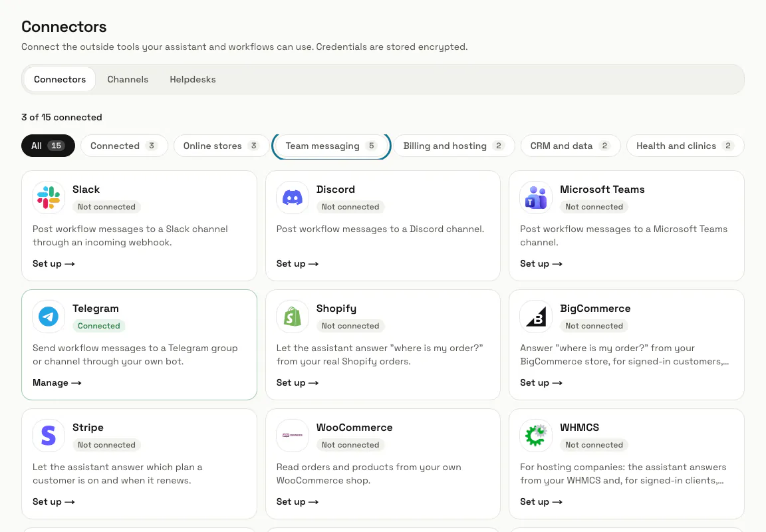
Task: Click the BigCommerce card title
Action: click(x=595, y=309)
